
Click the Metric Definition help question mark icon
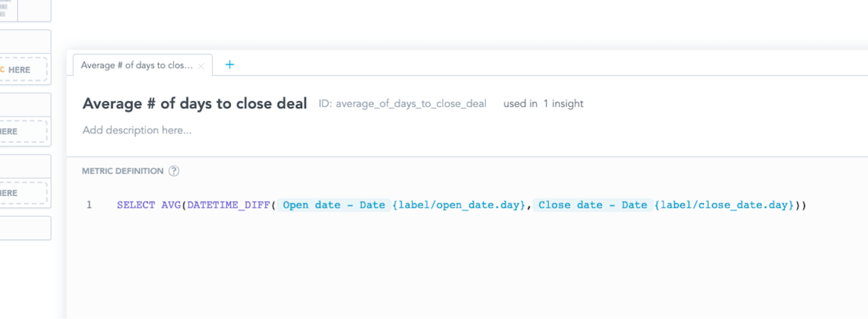174,171
